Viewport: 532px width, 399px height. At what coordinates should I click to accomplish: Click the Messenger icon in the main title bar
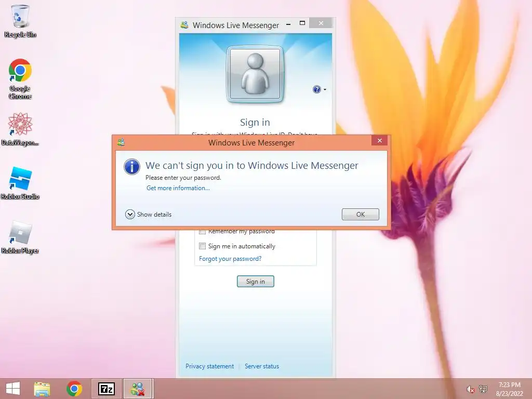coord(184,25)
